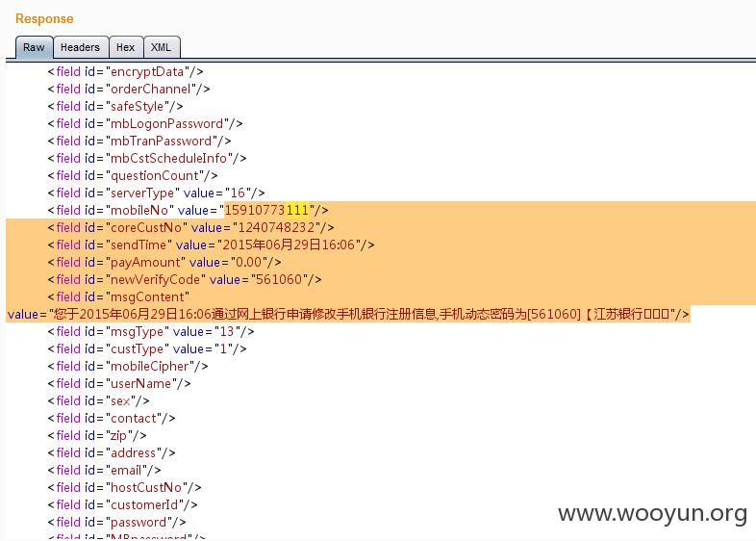Open the XML tab

162,47
